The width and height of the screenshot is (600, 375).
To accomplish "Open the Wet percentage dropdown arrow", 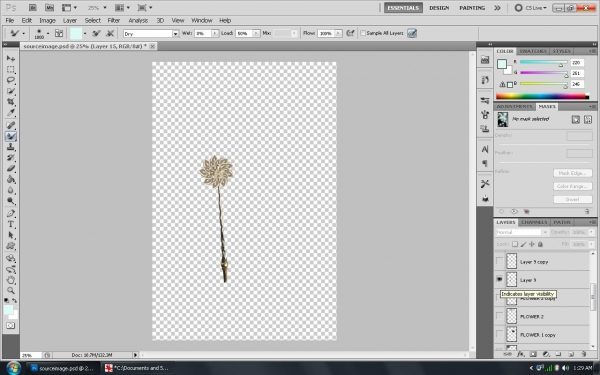I will click(x=215, y=33).
